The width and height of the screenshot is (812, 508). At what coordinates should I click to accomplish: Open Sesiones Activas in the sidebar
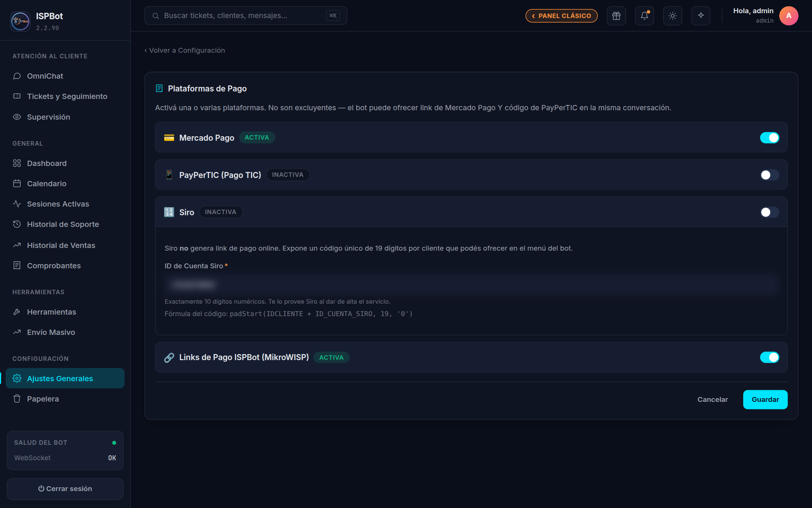tap(65, 204)
